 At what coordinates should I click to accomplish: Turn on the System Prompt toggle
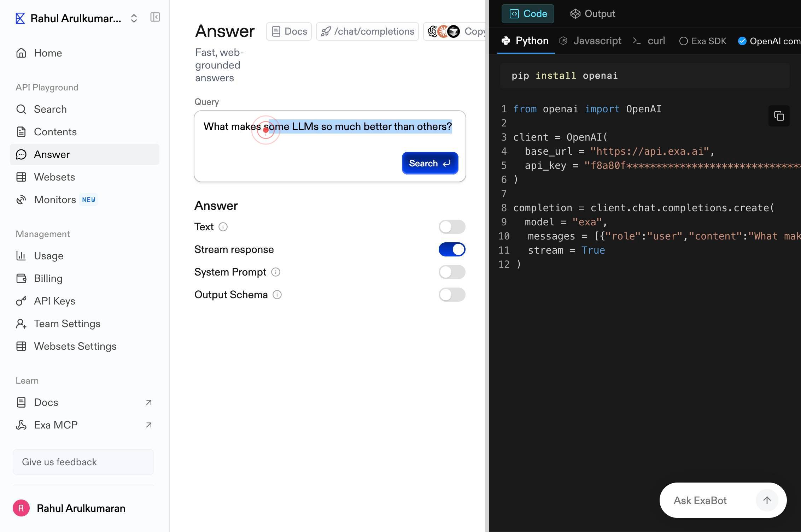coord(452,272)
